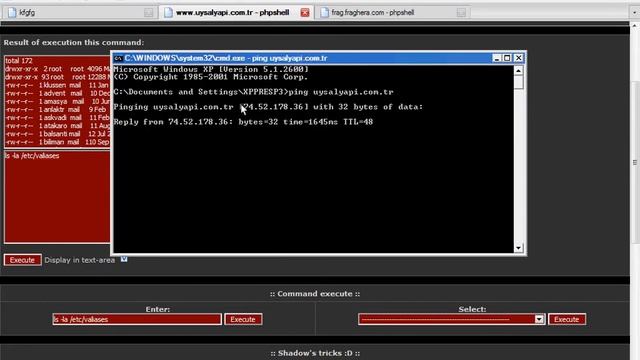The height and width of the screenshot is (360, 640).
Task: Click 'Reply from 74.52.178.36' line in cmd
Action: (243, 122)
